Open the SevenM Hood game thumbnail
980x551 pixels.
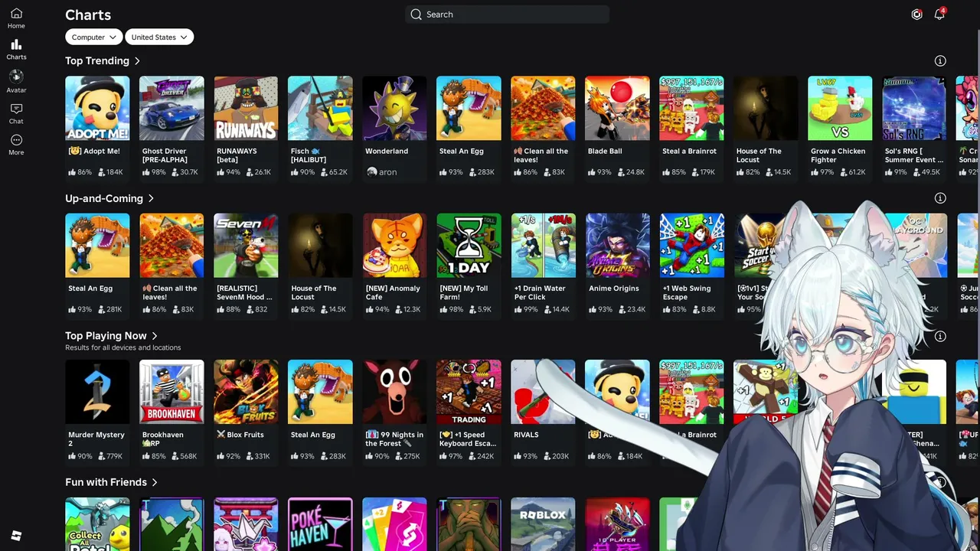[x=246, y=246]
